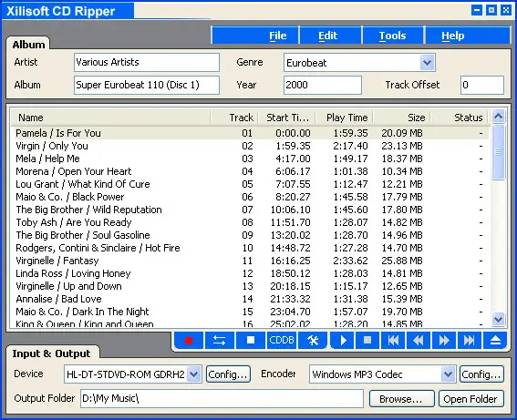The width and height of the screenshot is (517, 420).
Task: Expand the Encoder dropdown
Action: coord(448,374)
